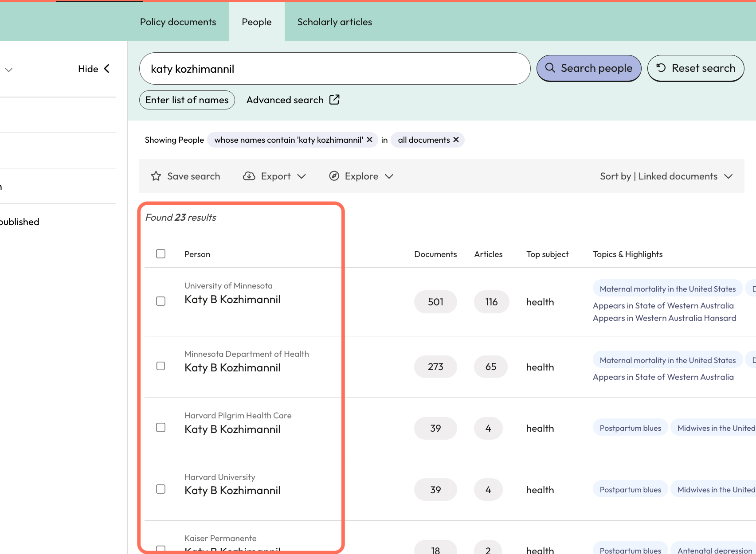This screenshot has height=554, width=756.
Task: Click the Save search button
Action: click(186, 176)
